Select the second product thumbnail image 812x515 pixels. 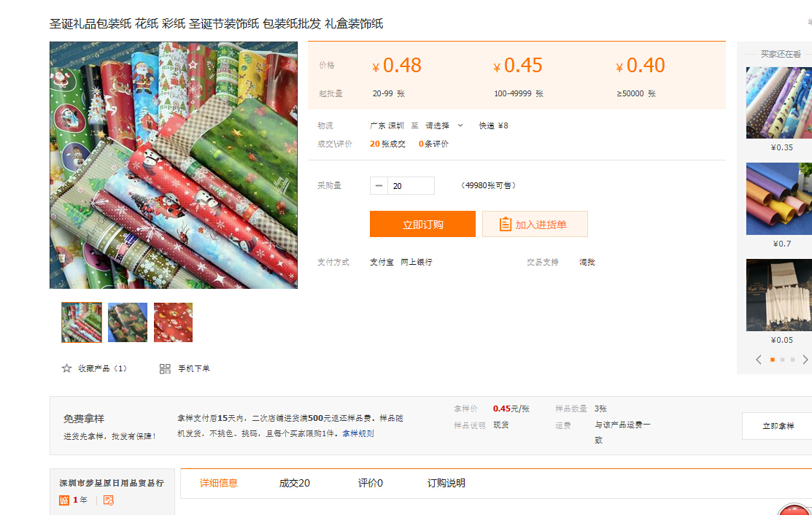pos(128,322)
